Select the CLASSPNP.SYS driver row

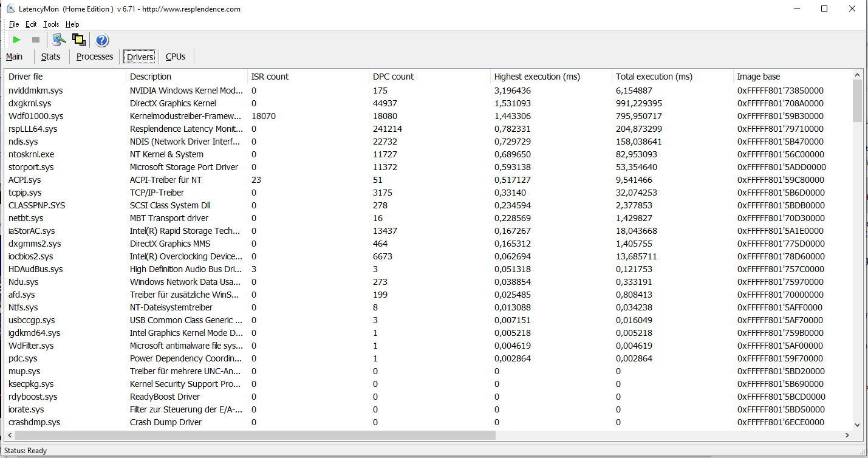point(428,205)
